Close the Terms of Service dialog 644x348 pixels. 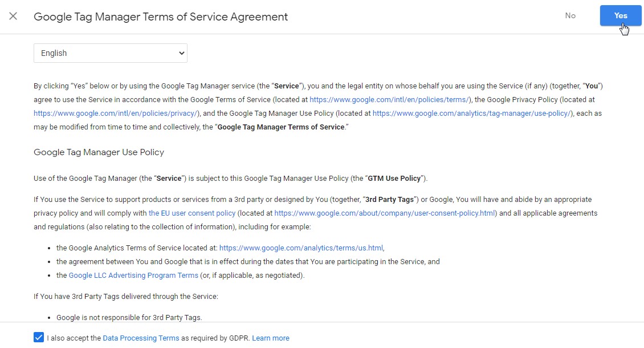[13, 16]
